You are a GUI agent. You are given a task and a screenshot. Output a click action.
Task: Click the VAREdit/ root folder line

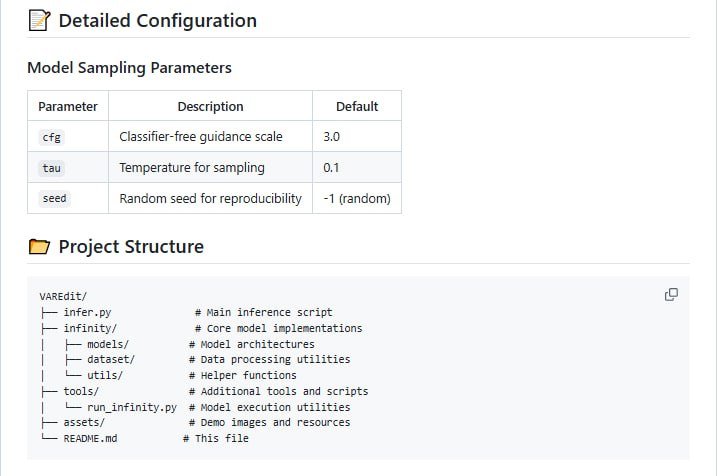(x=63, y=297)
